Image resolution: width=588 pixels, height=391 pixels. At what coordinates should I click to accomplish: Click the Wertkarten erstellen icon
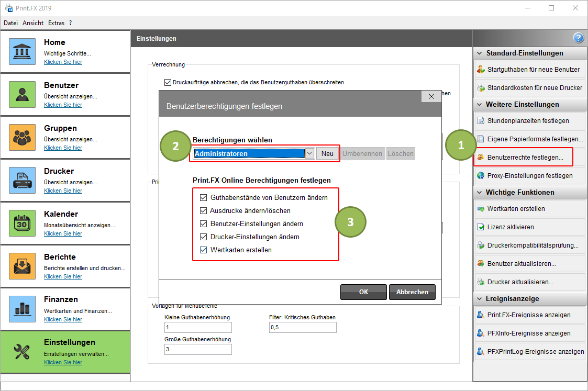click(x=481, y=209)
